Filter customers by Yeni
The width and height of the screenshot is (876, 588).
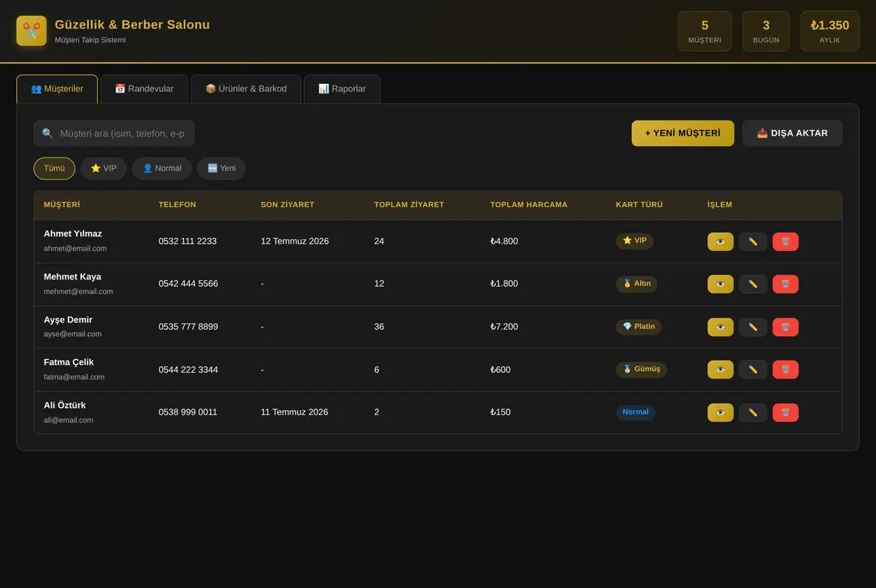pyautogui.click(x=221, y=169)
